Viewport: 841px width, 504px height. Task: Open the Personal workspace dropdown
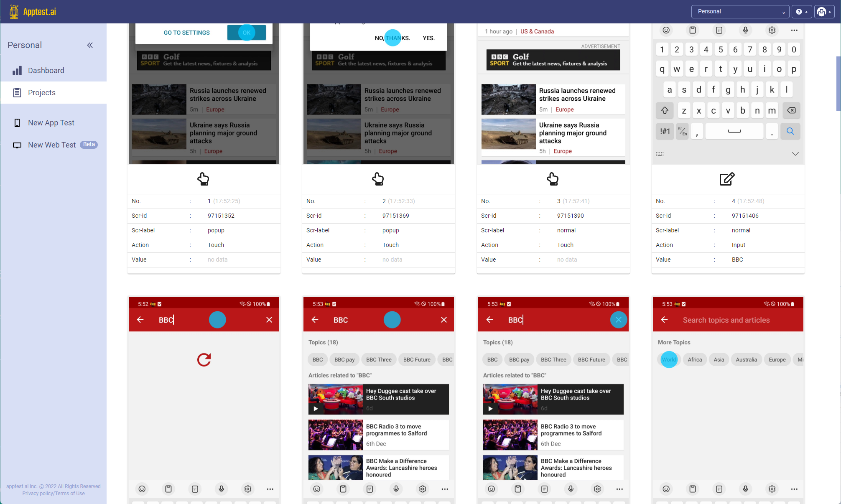point(740,12)
